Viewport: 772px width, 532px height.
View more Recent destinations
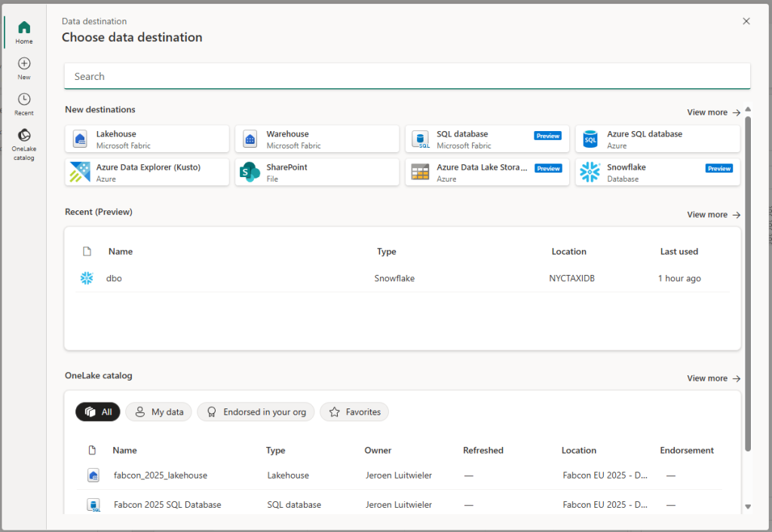point(713,215)
